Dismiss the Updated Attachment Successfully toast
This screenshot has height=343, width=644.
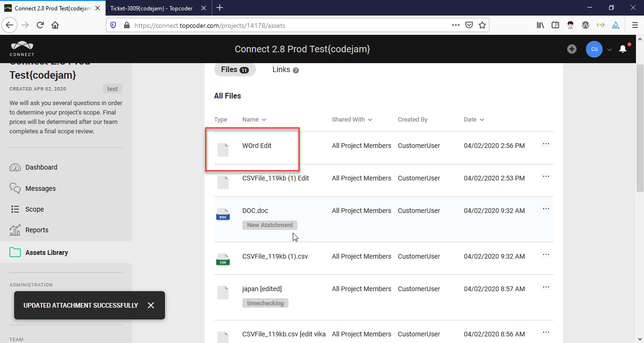click(x=151, y=305)
